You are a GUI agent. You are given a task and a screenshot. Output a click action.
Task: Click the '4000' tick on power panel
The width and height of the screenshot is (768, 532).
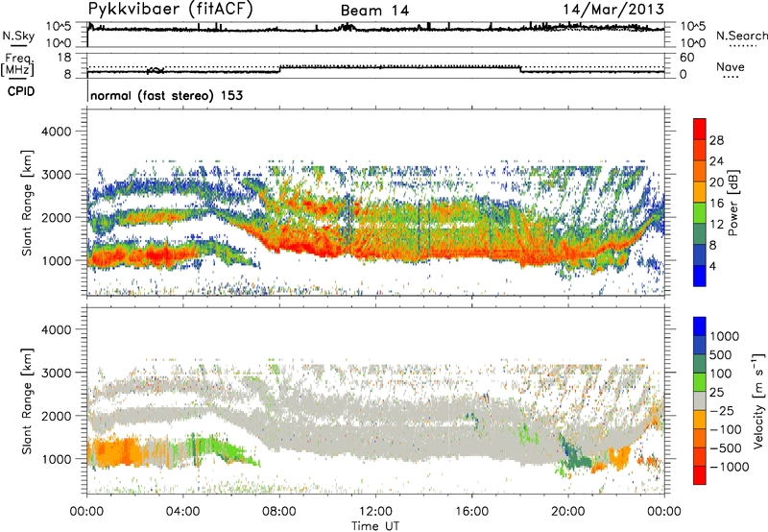(x=56, y=132)
